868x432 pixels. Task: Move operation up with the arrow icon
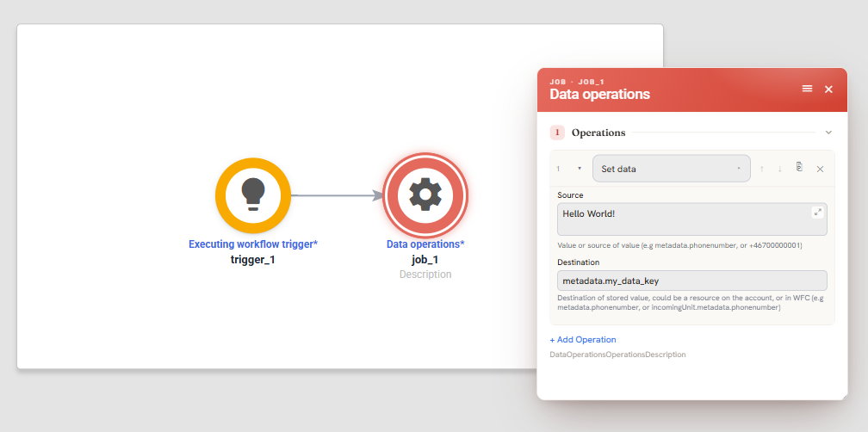click(762, 170)
